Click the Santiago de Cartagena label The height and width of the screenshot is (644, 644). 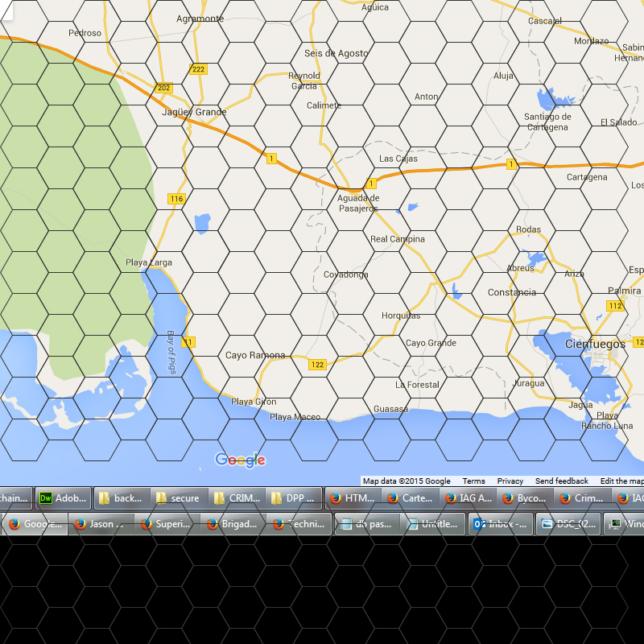(547, 122)
